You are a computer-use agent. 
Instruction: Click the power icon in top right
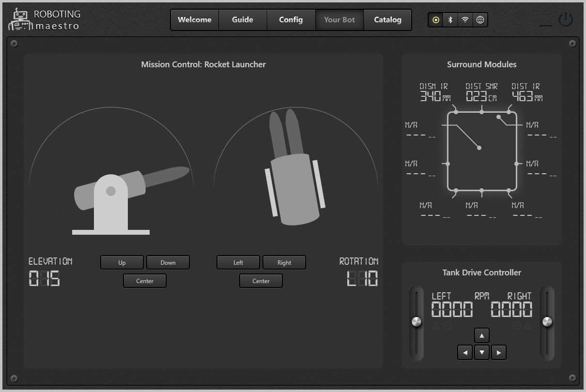pos(566,20)
